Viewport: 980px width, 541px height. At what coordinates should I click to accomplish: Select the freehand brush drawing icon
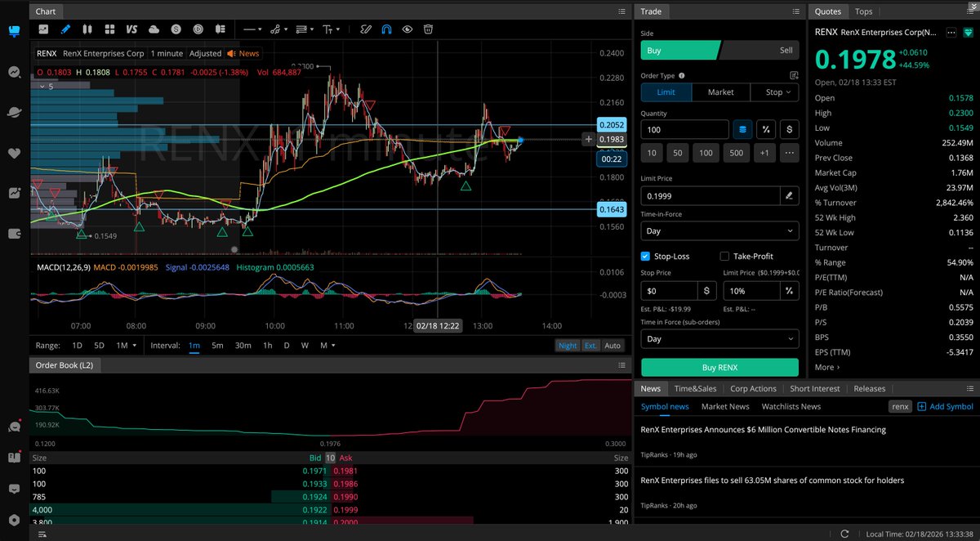tap(366, 29)
